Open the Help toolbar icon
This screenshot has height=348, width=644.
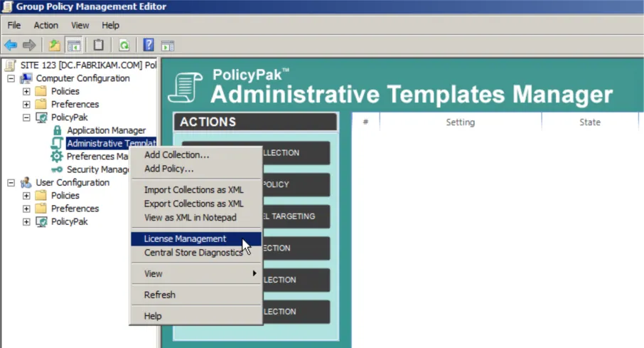click(x=149, y=46)
